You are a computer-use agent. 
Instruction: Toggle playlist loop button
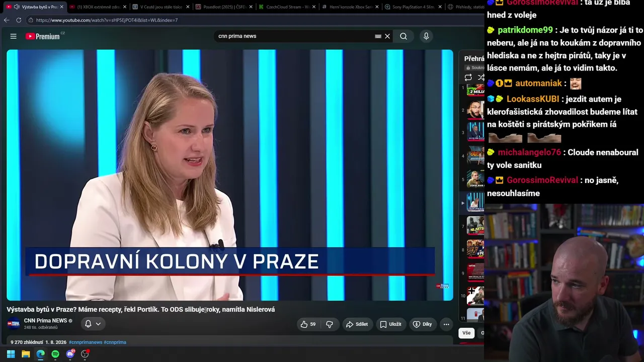(x=468, y=77)
